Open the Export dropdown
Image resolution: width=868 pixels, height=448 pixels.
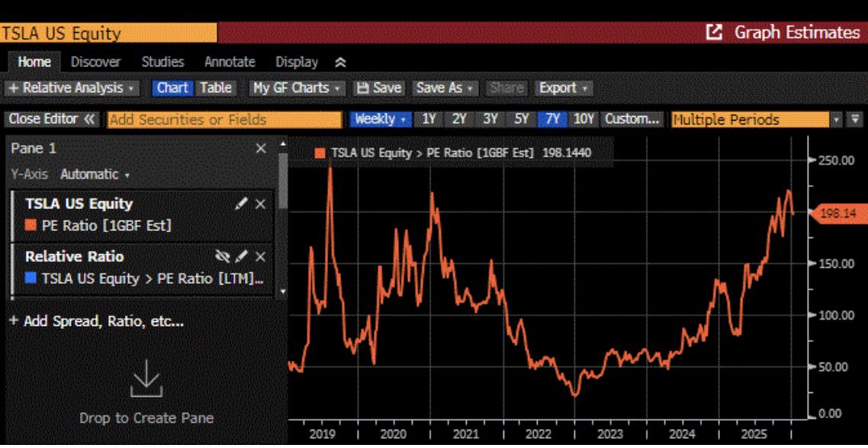[563, 88]
